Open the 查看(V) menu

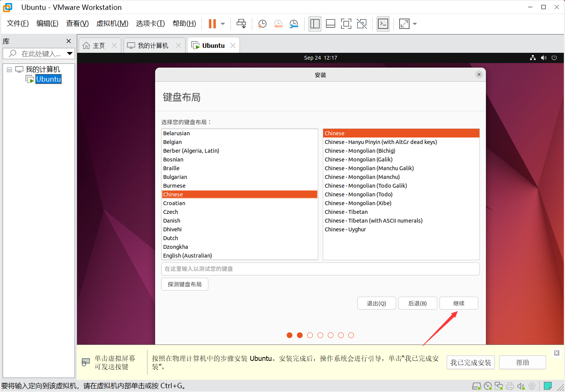pyautogui.click(x=78, y=24)
